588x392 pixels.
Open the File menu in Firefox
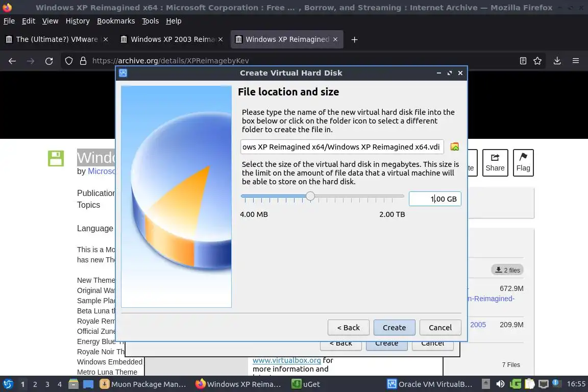[9, 21]
